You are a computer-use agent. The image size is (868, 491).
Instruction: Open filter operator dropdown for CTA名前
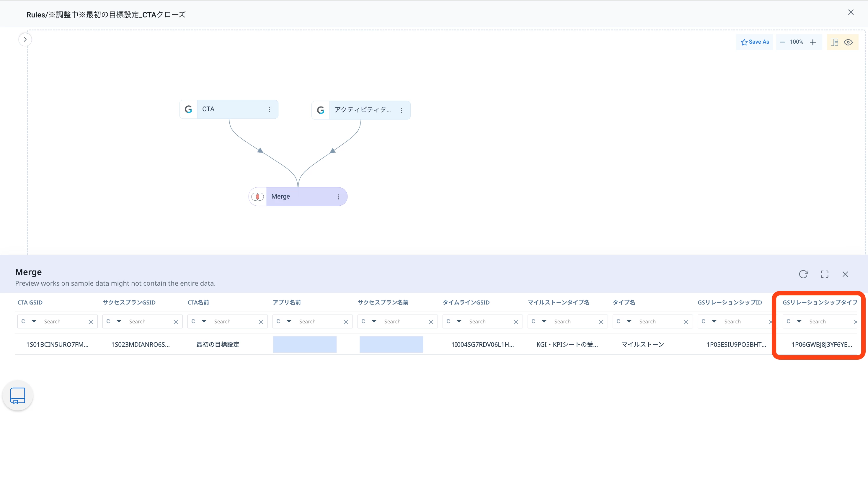pos(204,321)
